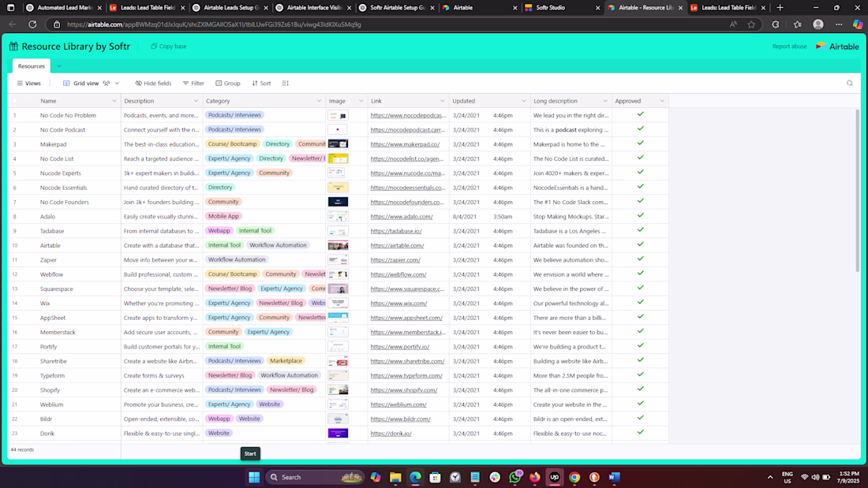Click the row height icon in toolbar
Image resolution: width=868 pixels, height=488 pixels.
[285, 83]
